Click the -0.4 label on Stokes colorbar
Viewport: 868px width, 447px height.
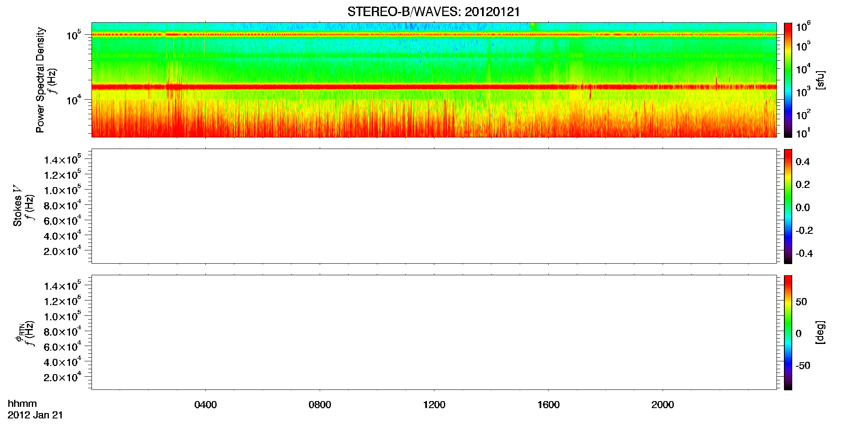click(x=804, y=254)
